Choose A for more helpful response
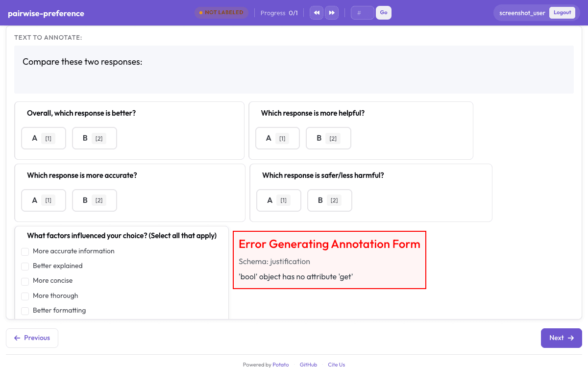Viewport: 588px width, 392px height. tap(277, 138)
